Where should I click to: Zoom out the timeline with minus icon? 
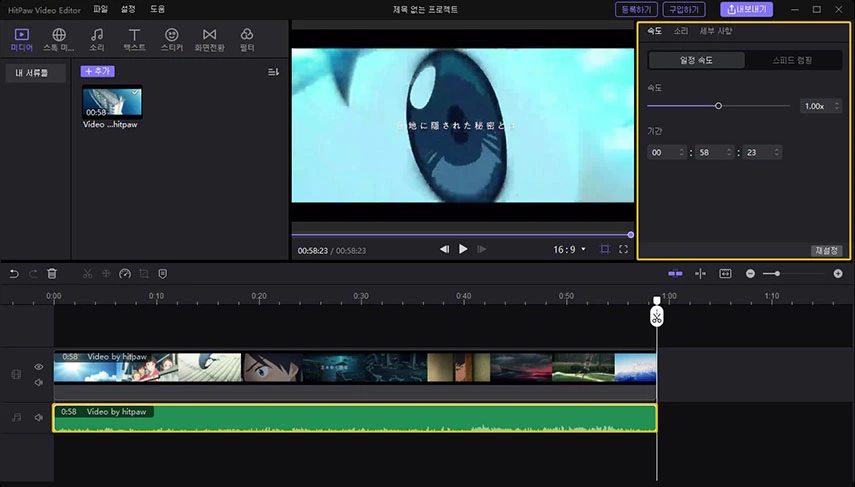click(x=750, y=274)
